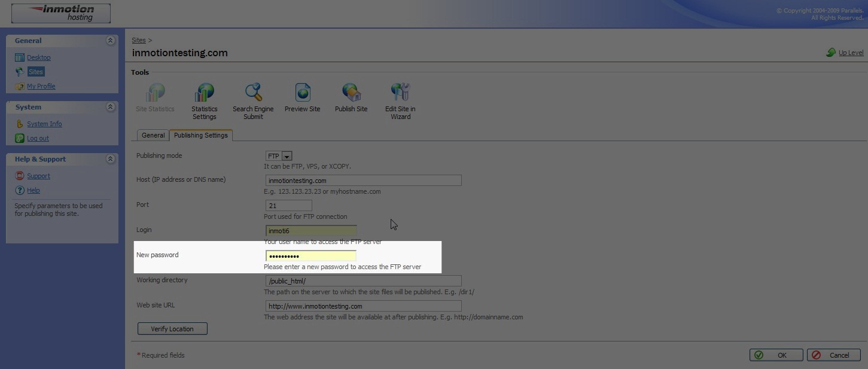Focus the New password input field
The width and height of the screenshot is (868, 369).
(311, 256)
